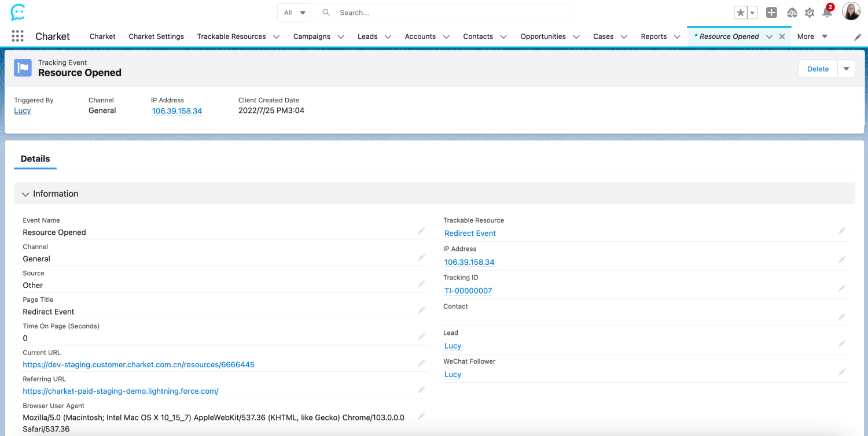Expand the Campaigns tab chevron
Viewport: 868px width, 436px height.
point(340,36)
